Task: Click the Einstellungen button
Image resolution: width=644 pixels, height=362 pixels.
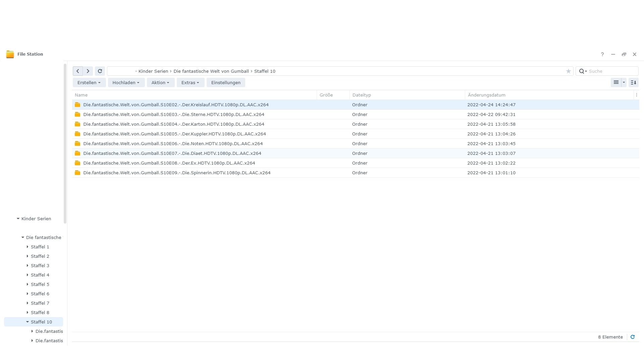Action: [x=226, y=82]
